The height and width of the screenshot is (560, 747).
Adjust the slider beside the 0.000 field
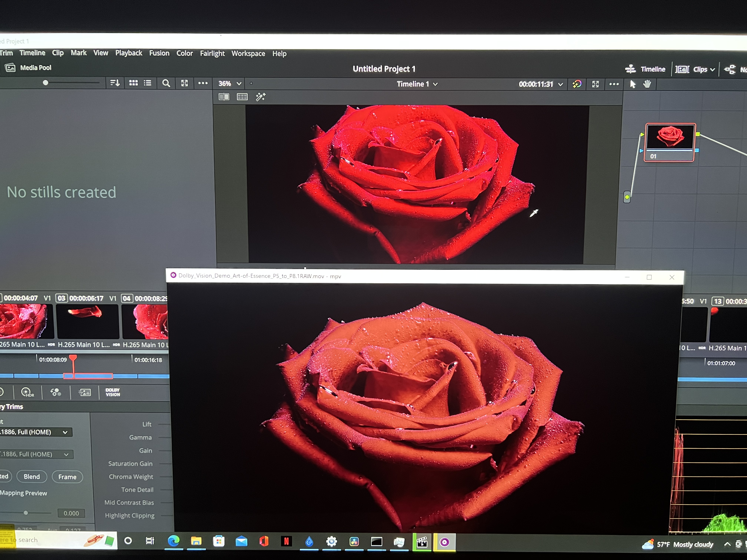click(x=26, y=513)
